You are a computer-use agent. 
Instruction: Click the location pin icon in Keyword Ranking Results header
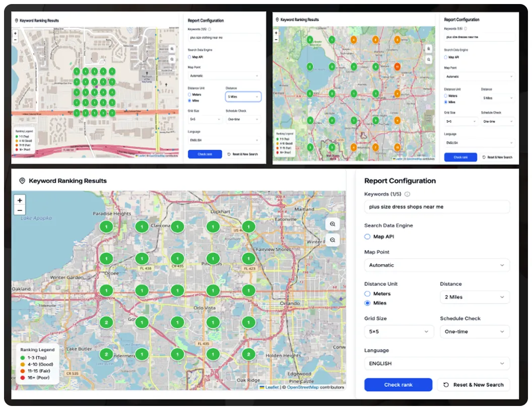[x=21, y=181]
